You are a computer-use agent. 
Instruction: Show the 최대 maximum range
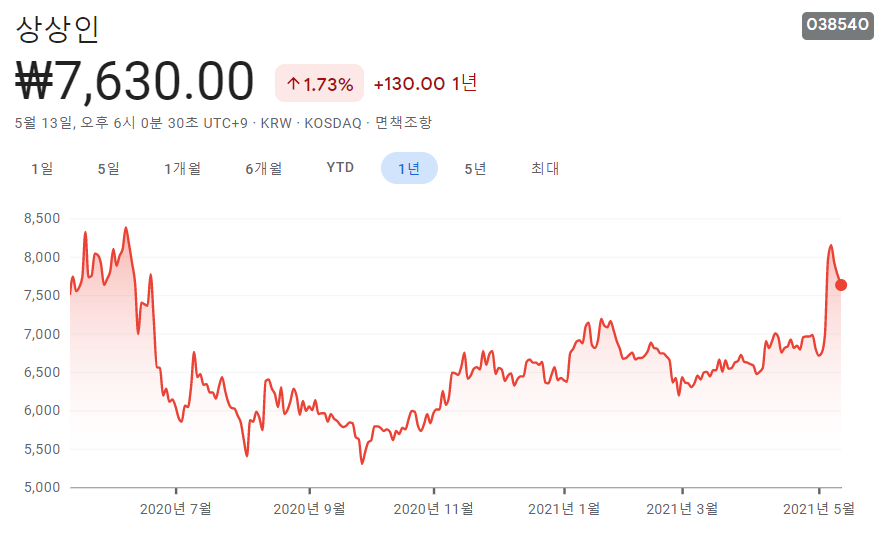click(x=545, y=168)
